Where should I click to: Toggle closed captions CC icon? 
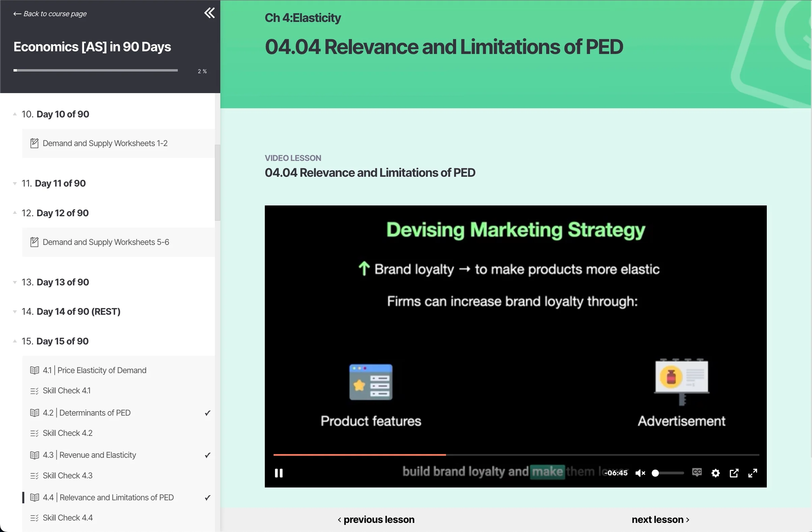pyautogui.click(x=697, y=472)
